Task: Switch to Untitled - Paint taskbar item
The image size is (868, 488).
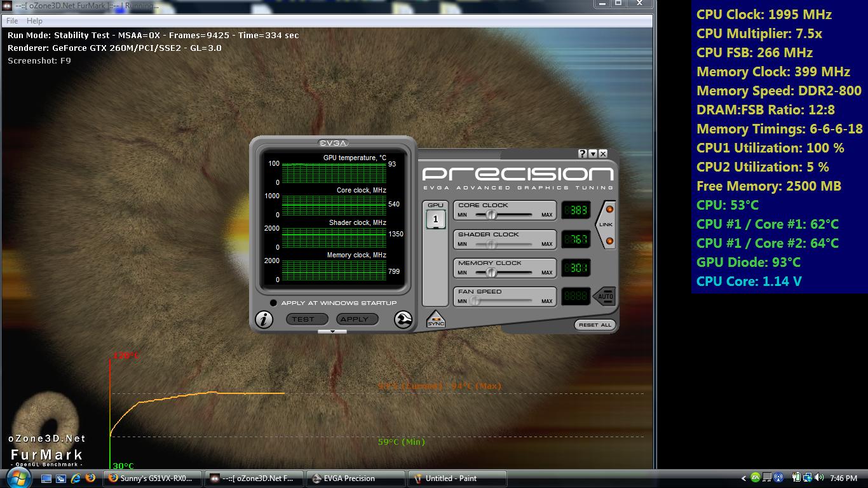Action: coord(456,478)
